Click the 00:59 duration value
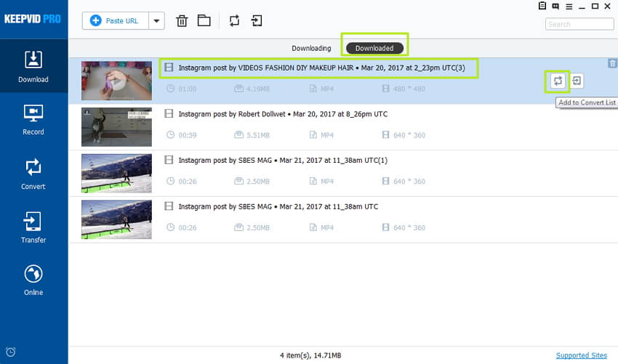This screenshot has width=618, height=364. pyautogui.click(x=188, y=135)
